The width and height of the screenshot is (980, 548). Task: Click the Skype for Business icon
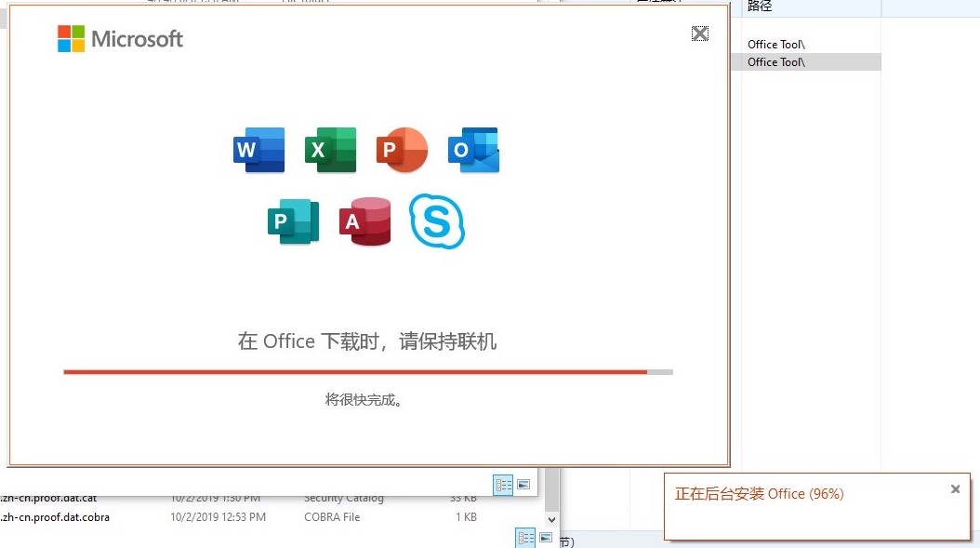coord(436,221)
